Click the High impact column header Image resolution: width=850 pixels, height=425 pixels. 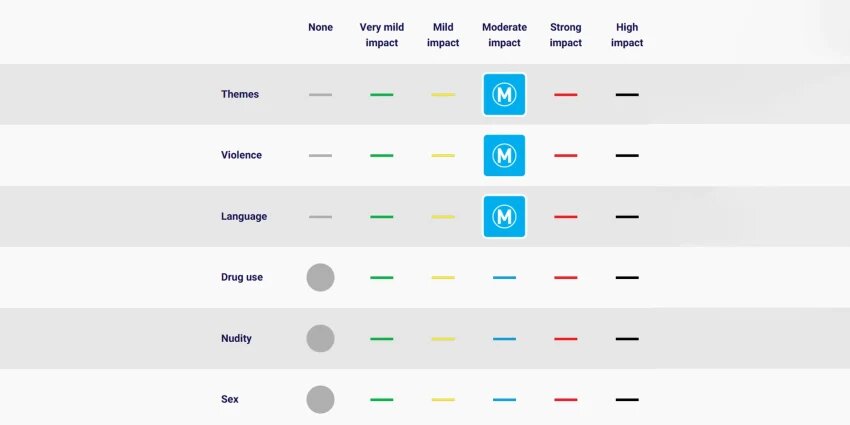[627, 35]
